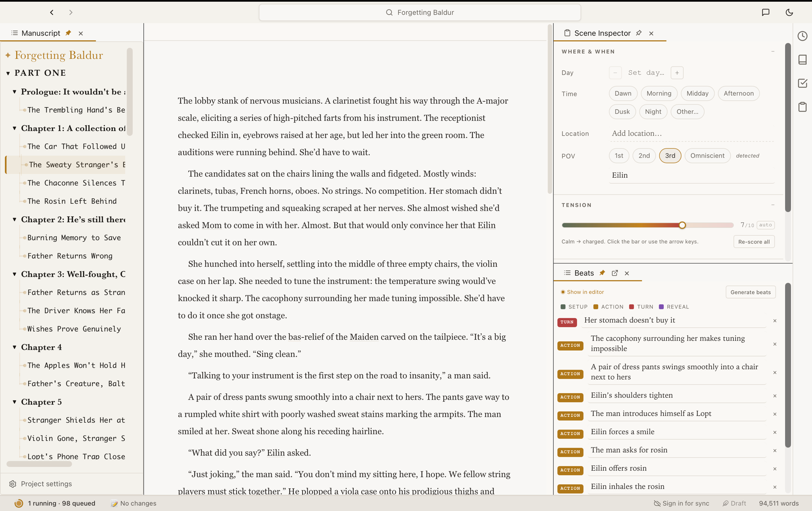Screen dimensions: 812x511
Task: Remove beat 'Her stomach doesn't buy it'
Action: pos(775,321)
